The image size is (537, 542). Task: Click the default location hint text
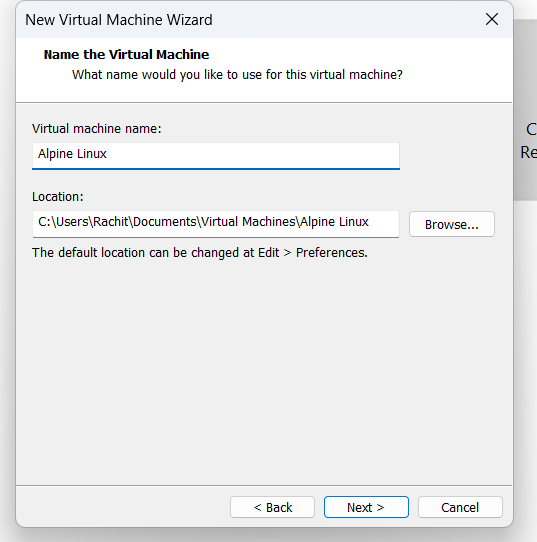coord(200,253)
